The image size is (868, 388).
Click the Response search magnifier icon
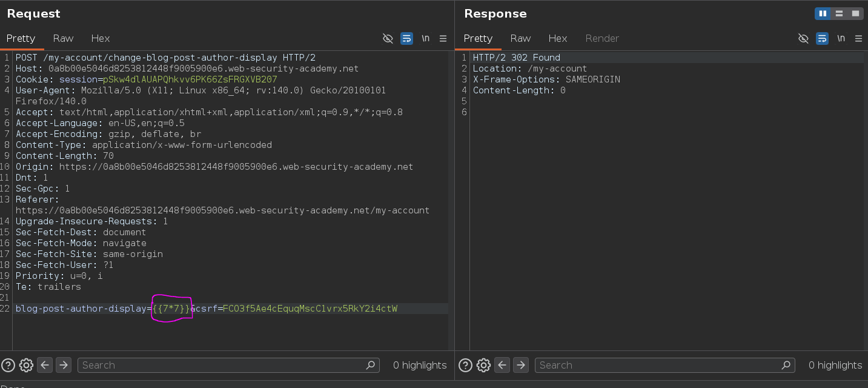click(786, 365)
